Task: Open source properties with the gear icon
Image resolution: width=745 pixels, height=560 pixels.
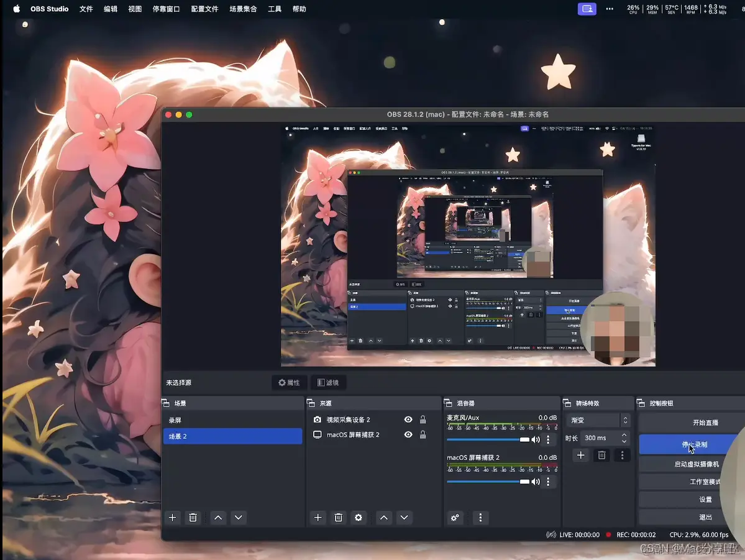Action: click(359, 517)
